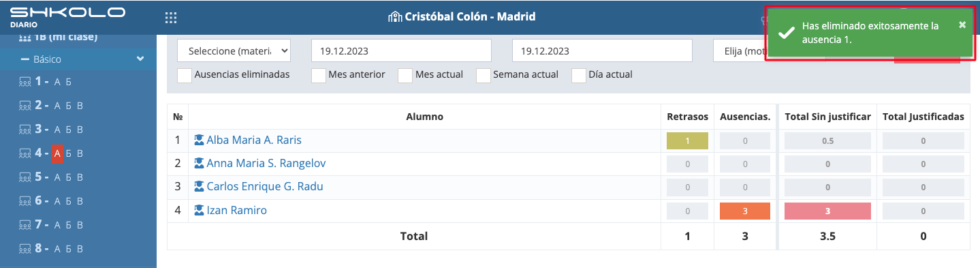The height and width of the screenshot is (268, 980).
Task: Check the Mes anterior option
Action: pos(318,75)
